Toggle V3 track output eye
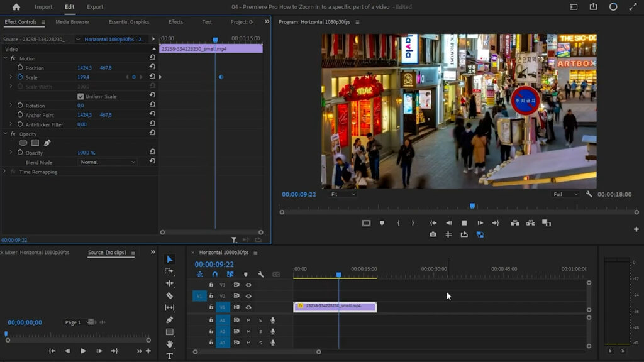 [x=248, y=285]
